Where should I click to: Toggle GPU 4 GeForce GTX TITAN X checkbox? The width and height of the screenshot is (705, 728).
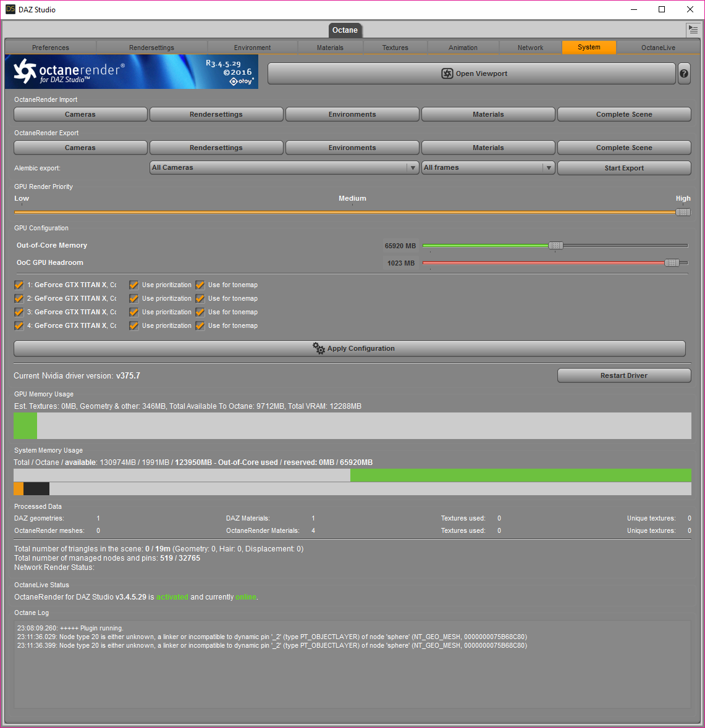point(19,325)
